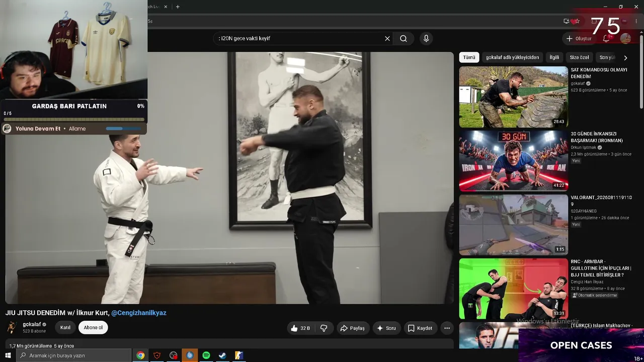Open Spotify from the taskbar
Screen dimensions: 644x362
click(x=206, y=355)
